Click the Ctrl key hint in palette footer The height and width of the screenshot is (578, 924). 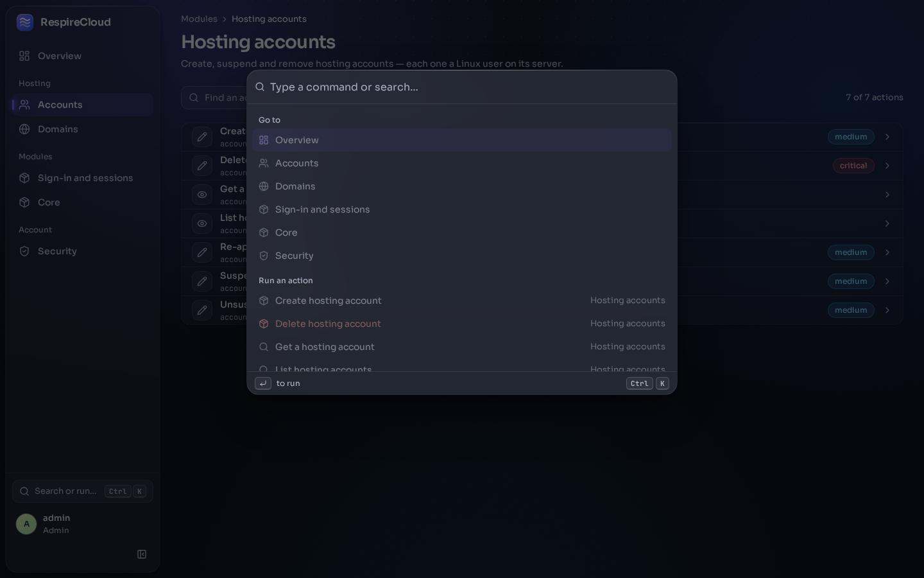[x=639, y=383]
